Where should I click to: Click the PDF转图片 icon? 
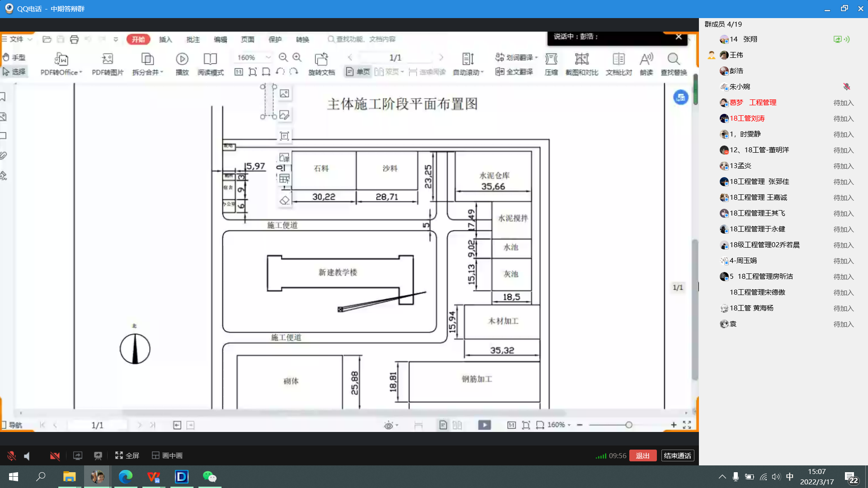tap(108, 59)
